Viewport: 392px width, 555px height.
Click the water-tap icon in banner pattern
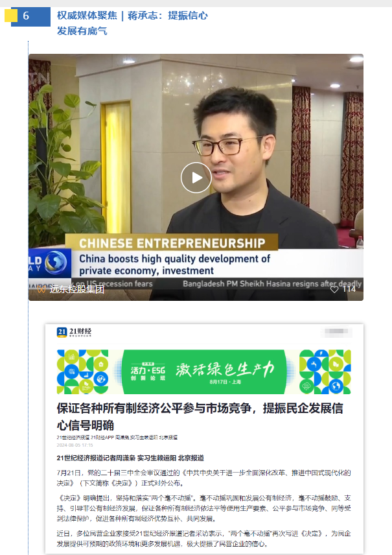(314, 364)
